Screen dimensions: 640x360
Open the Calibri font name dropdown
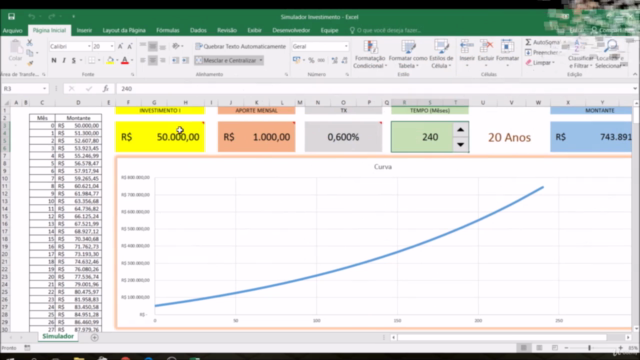point(89,47)
